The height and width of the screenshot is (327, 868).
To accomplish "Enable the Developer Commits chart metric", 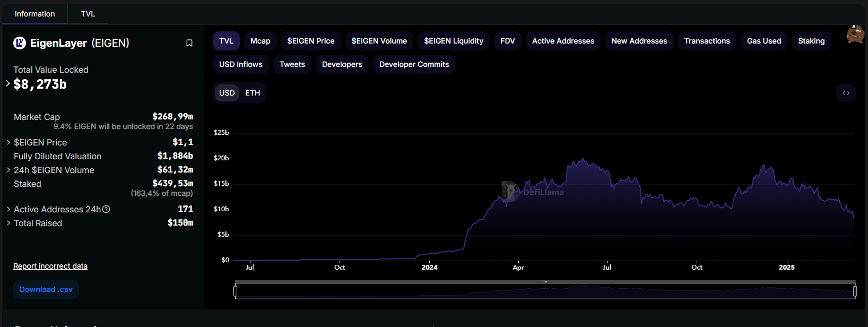I will click(414, 64).
